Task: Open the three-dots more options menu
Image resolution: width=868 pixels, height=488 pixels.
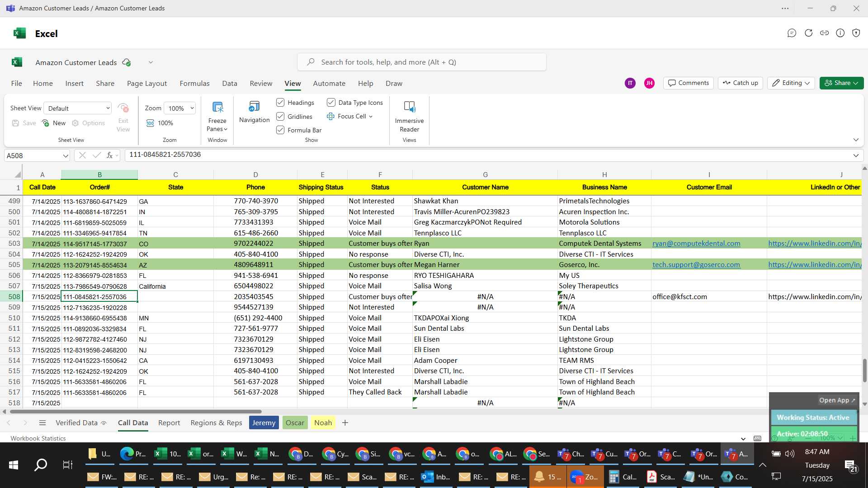Action: pos(785,8)
